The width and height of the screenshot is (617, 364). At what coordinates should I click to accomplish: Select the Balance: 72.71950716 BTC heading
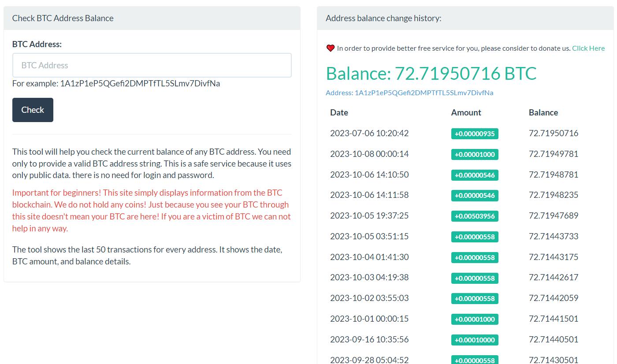click(x=431, y=73)
